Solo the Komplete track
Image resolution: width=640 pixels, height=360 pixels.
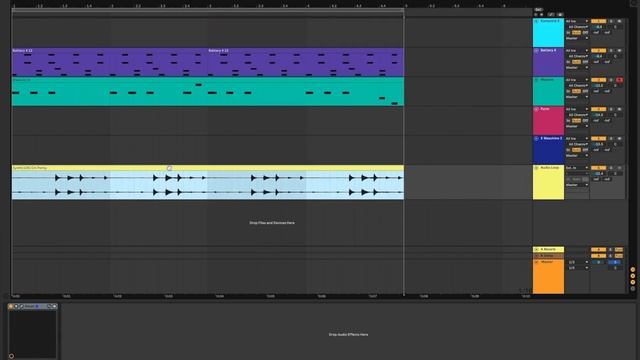point(611,21)
